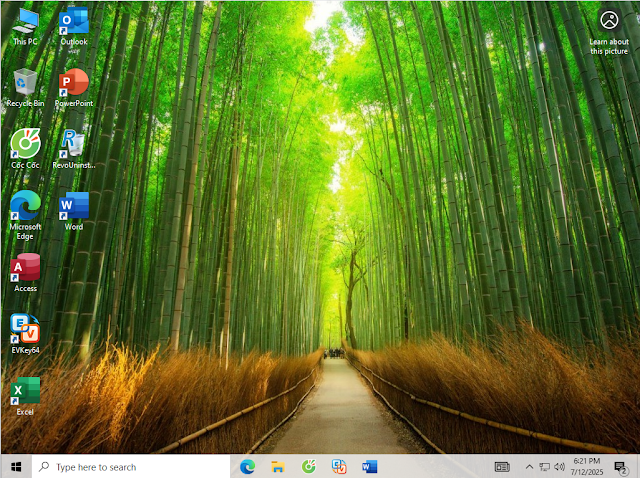The width and height of the screenshot is (640, 478).
Task: Open Word from the taskbar
Action: [370, 467]
